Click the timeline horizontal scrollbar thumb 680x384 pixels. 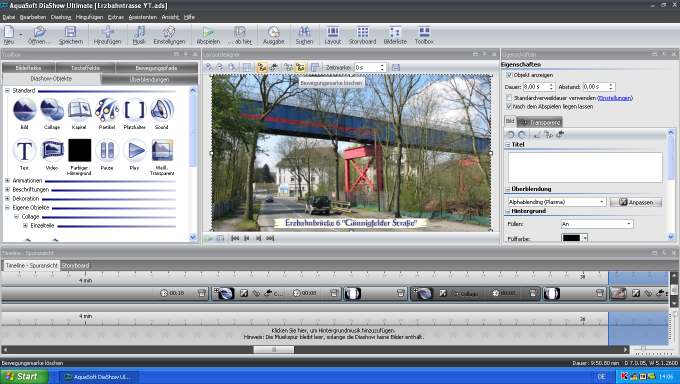274,349
